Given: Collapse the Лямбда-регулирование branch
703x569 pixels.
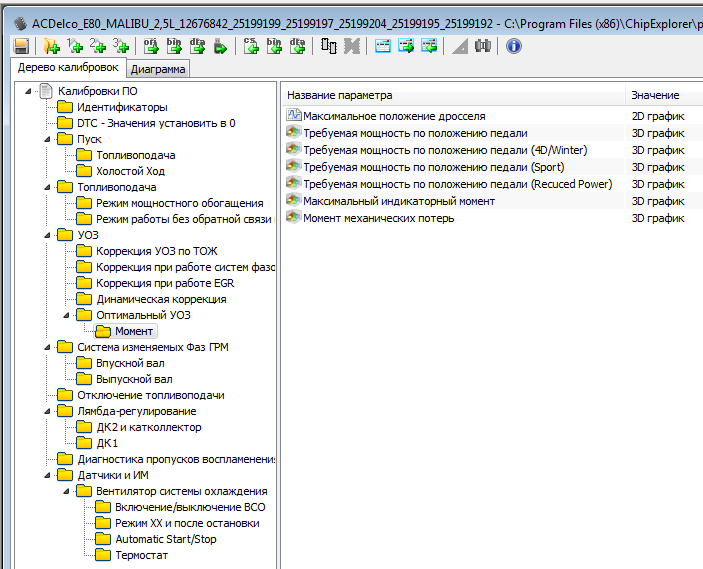Looking at the screenshot, I should [x=47, y=411].
